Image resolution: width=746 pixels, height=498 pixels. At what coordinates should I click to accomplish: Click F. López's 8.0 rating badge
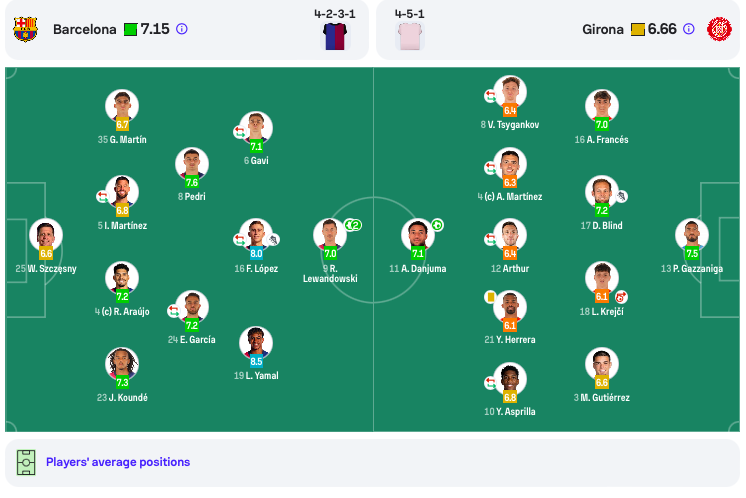click(256, 254)
